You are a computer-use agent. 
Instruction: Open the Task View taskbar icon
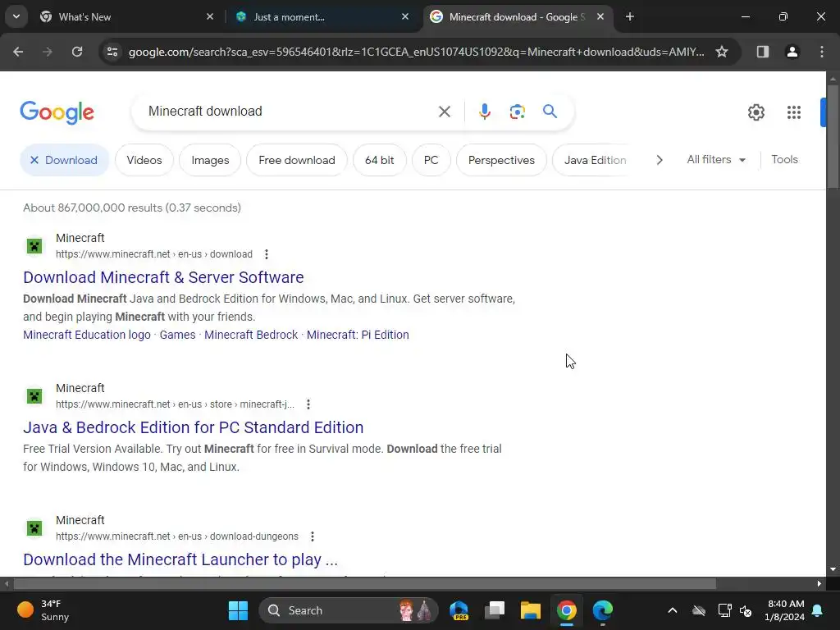495,610
